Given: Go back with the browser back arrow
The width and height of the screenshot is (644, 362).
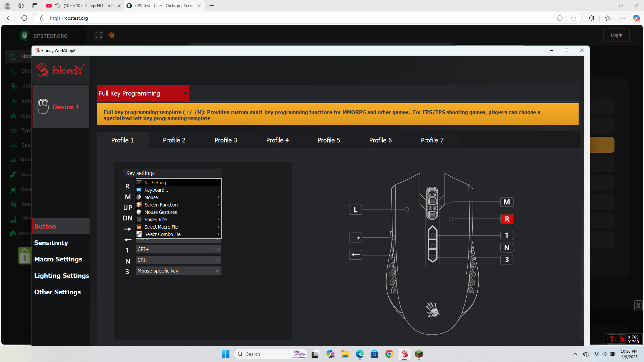Looking at the screenshot, I should (9, 18).
